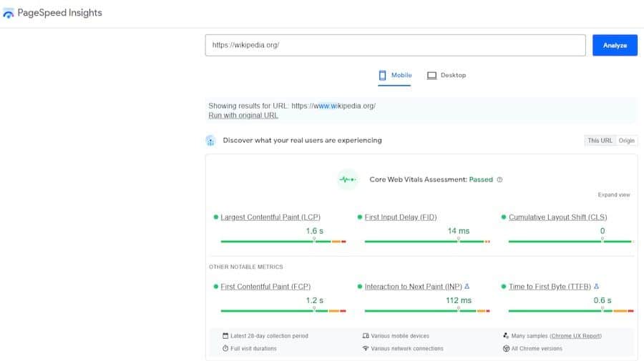
Task: Open the Cumulative Layout Shift (CLS) link
Action: click(558, 217)
